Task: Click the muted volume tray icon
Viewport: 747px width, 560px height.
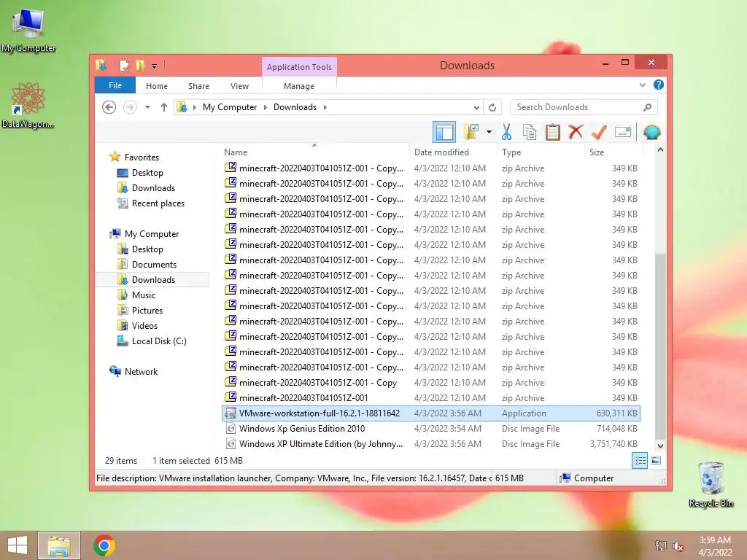Action: click(x=678, y=546)
